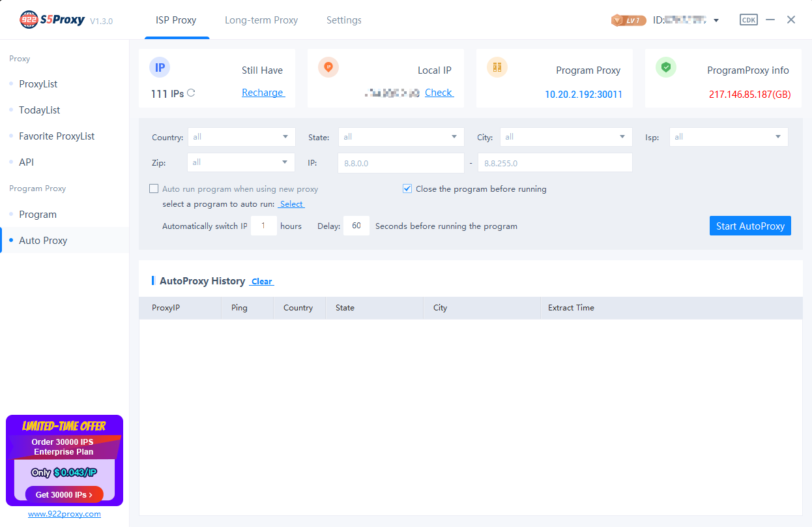Click the Recharge link
Screen dimensions: 812x527
click(263, 93)
